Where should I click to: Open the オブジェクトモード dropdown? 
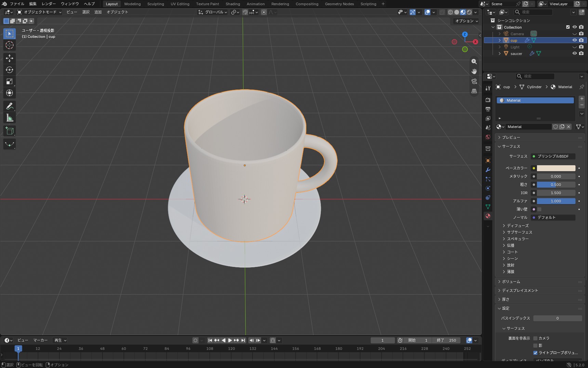click(x=39, y=12)
